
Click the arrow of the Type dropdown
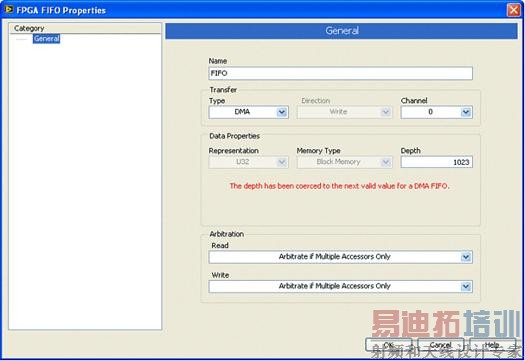coord(282,112)
